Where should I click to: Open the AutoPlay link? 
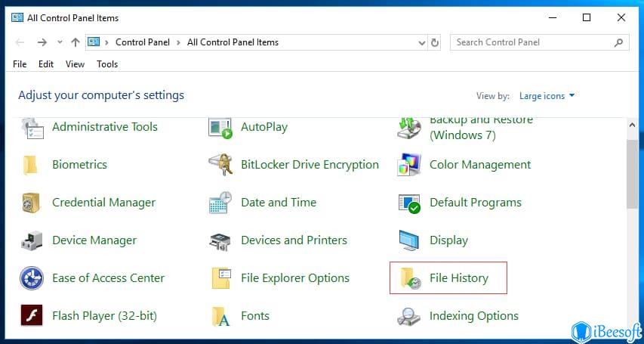point(264,127)
